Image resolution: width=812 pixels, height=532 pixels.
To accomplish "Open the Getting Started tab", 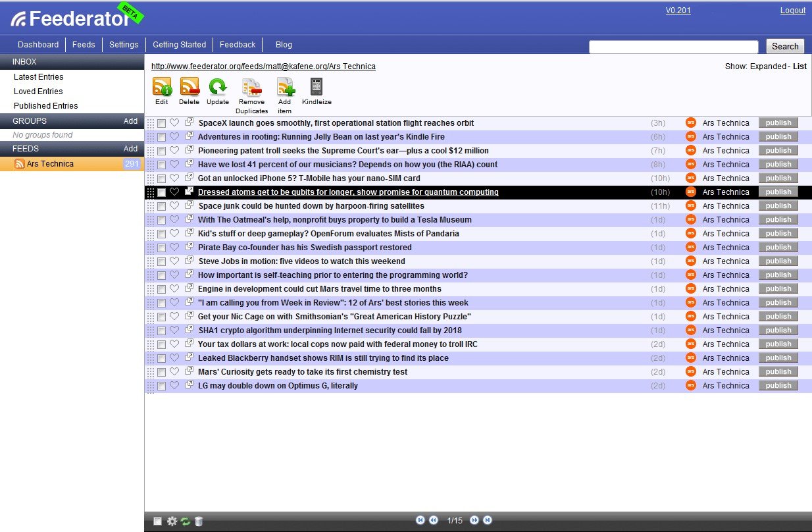I will 179,45.
